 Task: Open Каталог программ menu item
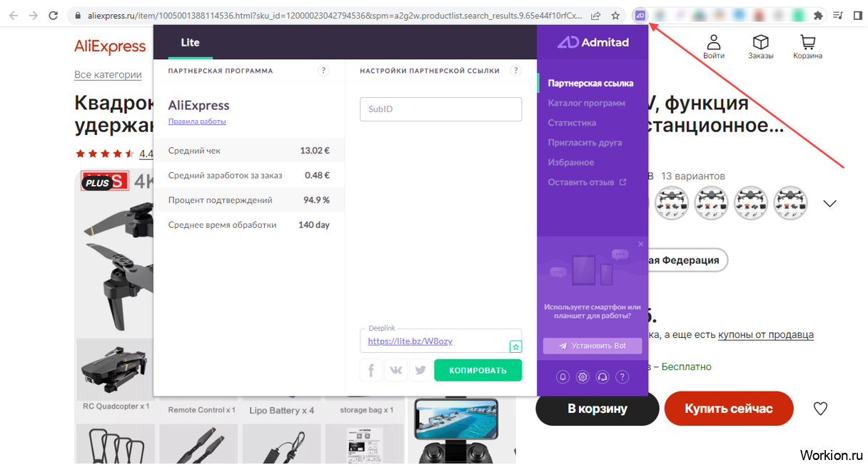click(586, 103)
